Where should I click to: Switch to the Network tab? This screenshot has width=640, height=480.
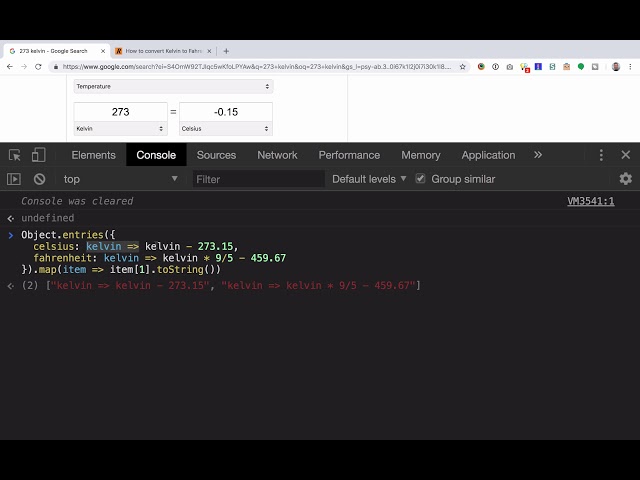[x=277, y=155]
